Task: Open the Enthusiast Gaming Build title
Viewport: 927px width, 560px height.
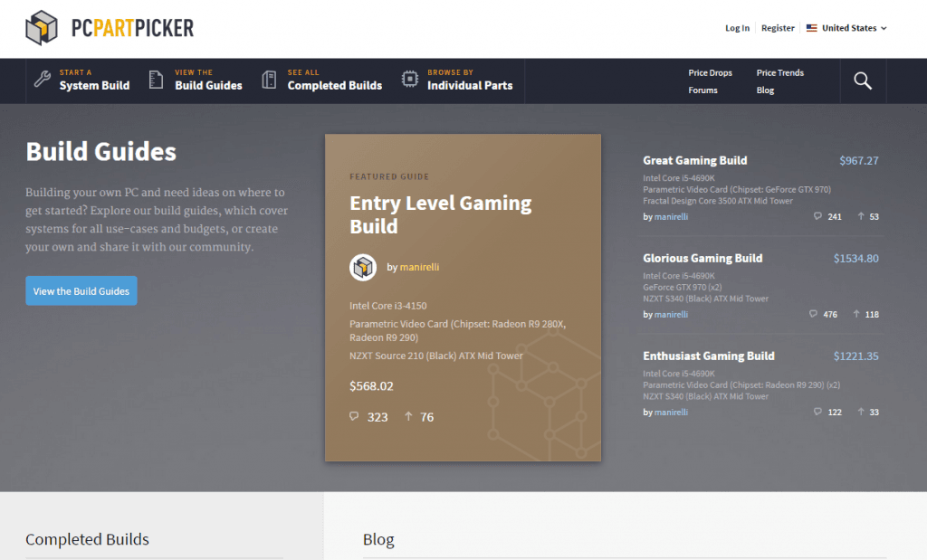Action: point(708,356)
